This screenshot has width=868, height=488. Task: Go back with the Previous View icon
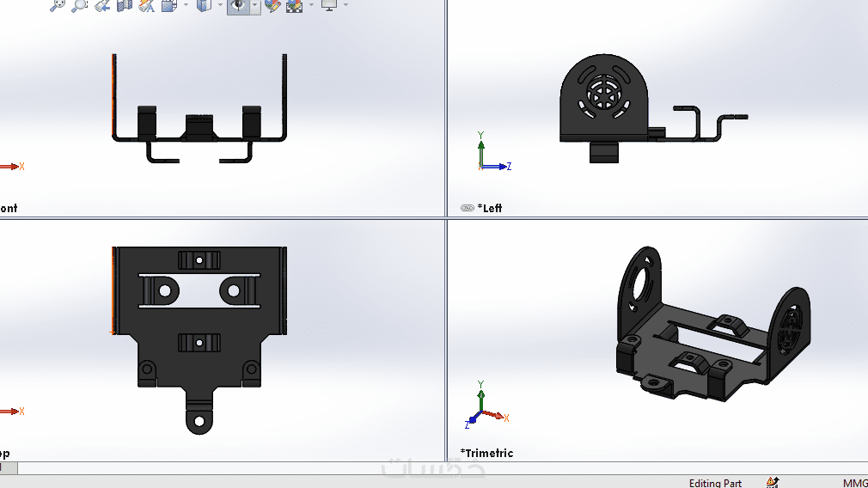(x=102, y=5)
